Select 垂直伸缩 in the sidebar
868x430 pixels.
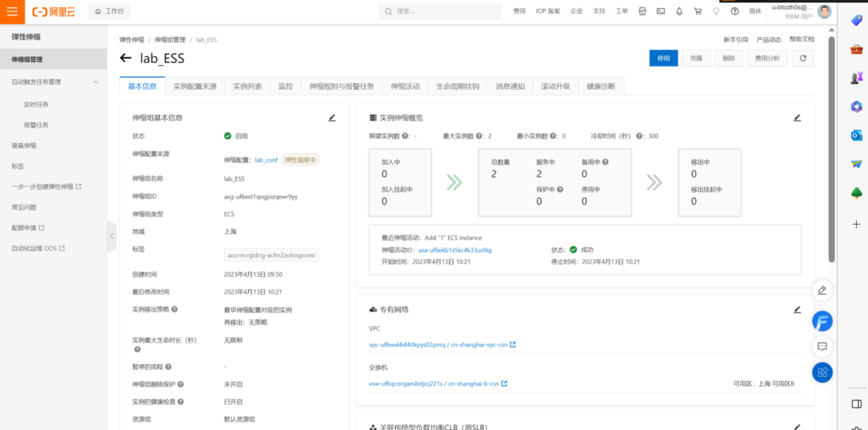coord(24,146)
